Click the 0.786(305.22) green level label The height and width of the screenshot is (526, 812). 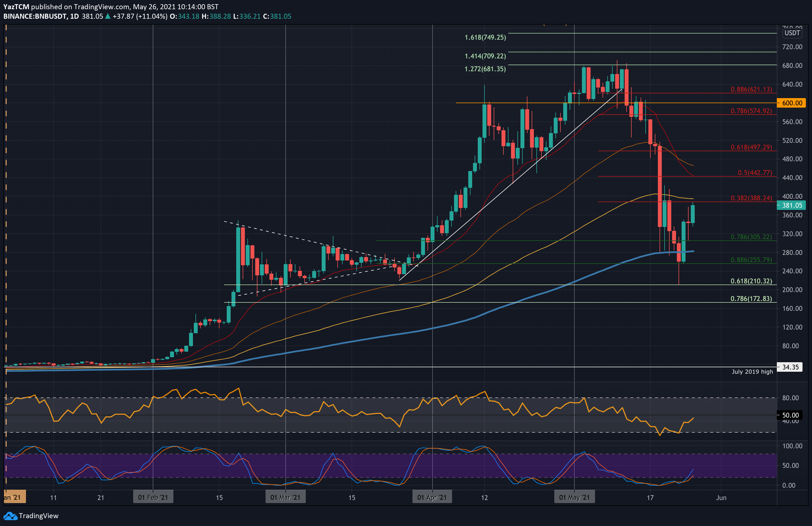tap(751, 237)
